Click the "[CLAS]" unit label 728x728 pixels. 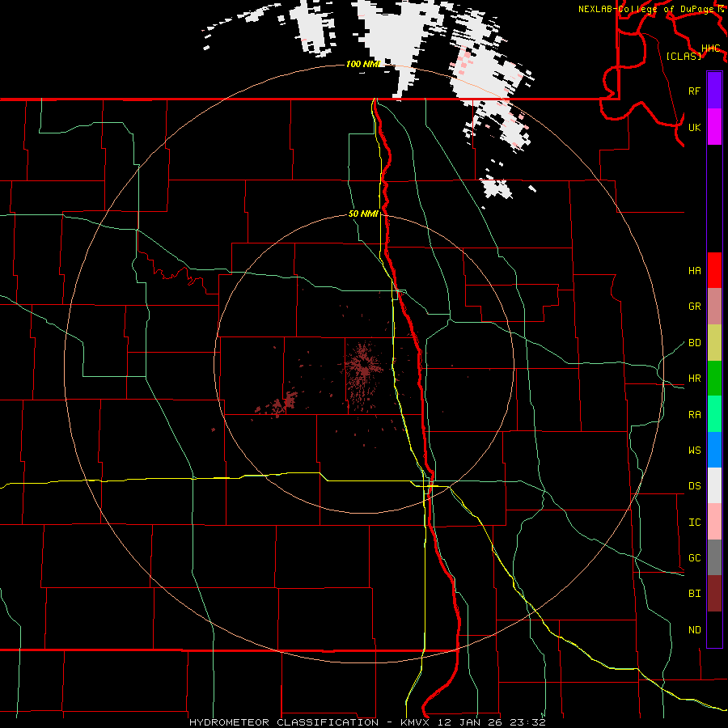coord(684,56)
